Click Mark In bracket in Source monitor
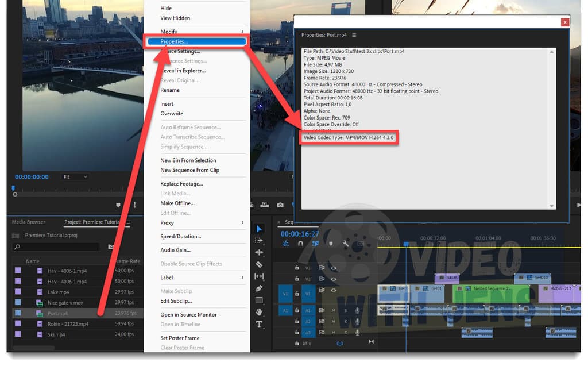 [134, 205]
